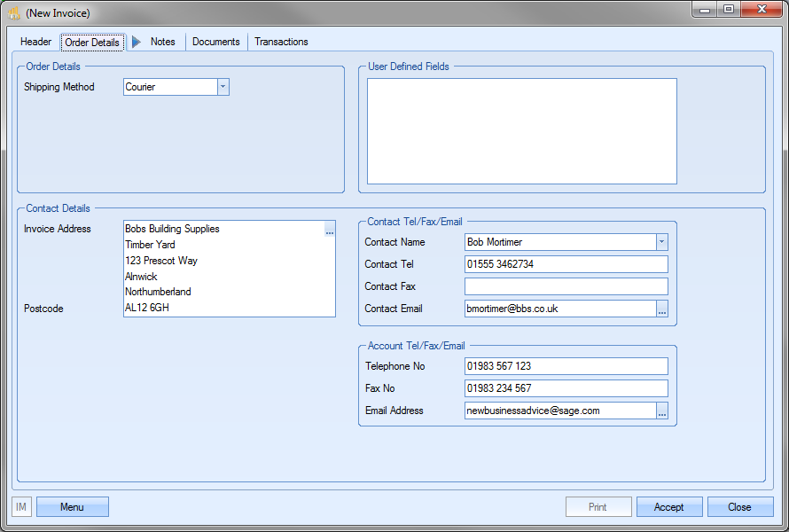The image size is (789, 532).
Task: Switch to the Header tab
Action: pos(36,42)
